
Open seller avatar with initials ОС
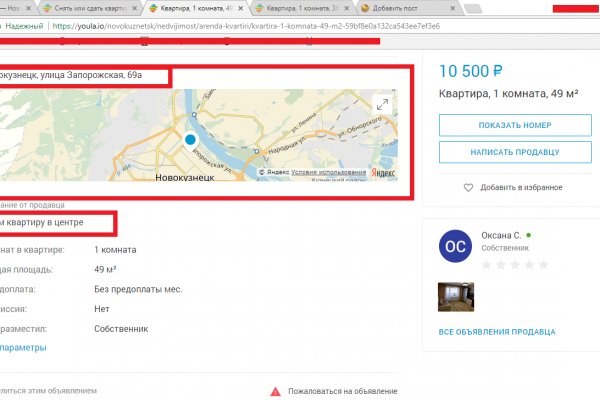455,247
